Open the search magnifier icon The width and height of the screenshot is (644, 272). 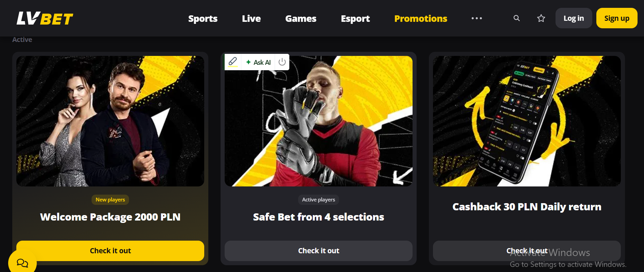coord(516,18)
